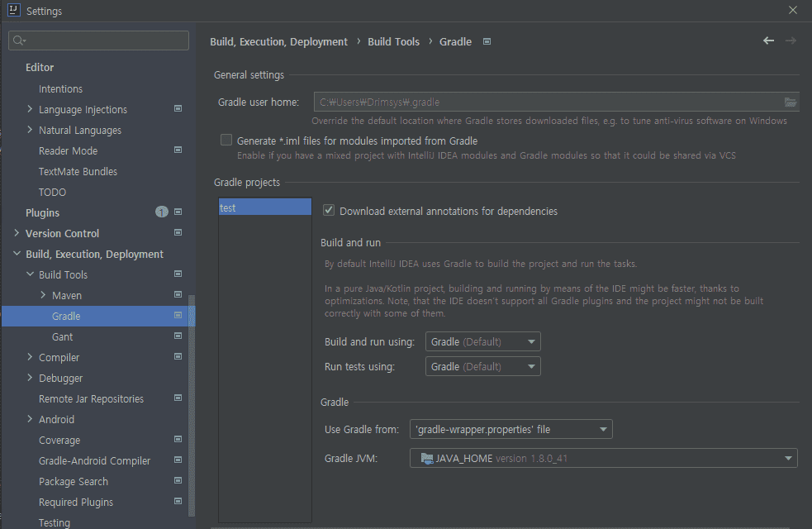This screenshot has height=529, width=812.
Task: Click project settings icon beside Maven
Action: pyautogui.click(x=178, y=295)
